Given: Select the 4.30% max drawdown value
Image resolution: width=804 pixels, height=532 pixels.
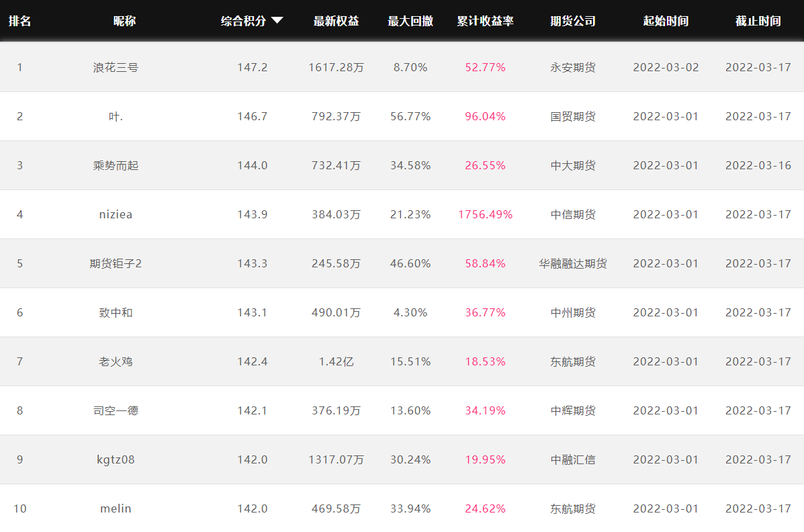Looking at the screenshot, I should pos(410,312).
